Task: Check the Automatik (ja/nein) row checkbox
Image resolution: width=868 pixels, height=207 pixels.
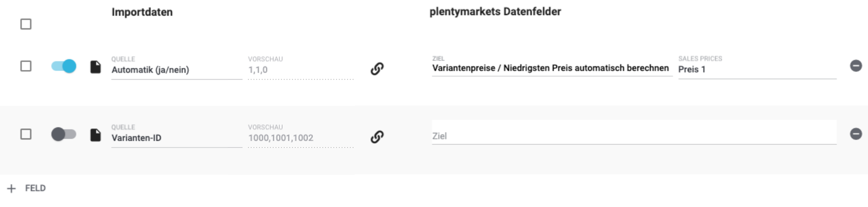Action: (26, 66)
